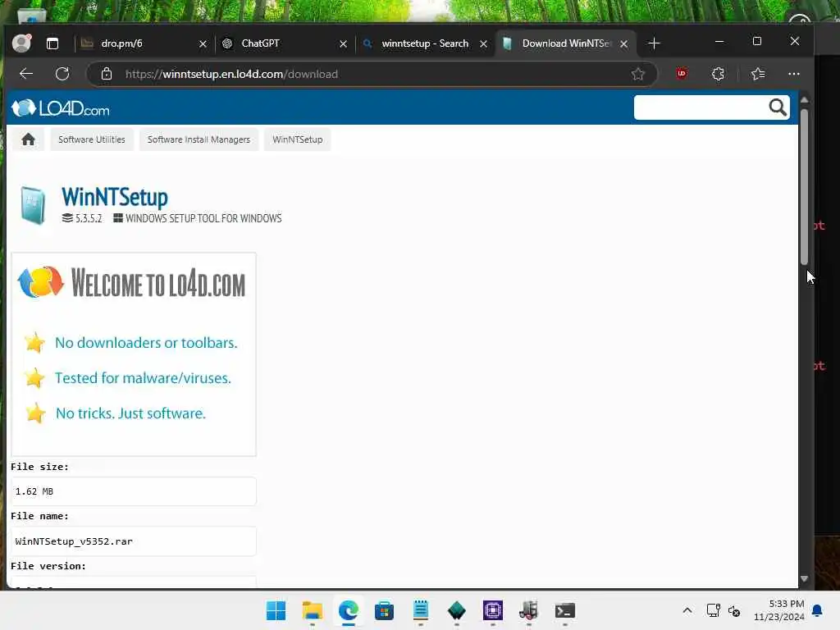Viewport: 840px width, 630px height.
Task: Click the WinNTSetup title heading
Action: 115,197
